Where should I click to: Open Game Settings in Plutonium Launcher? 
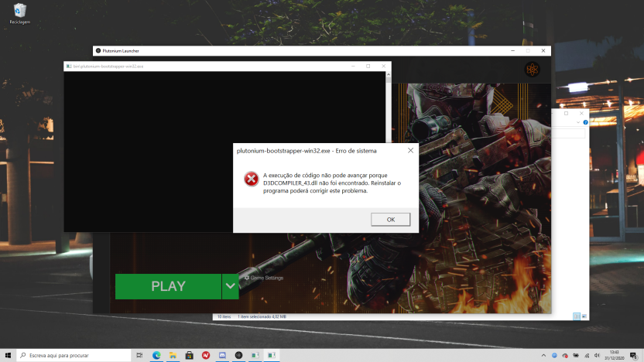(264, 278)
